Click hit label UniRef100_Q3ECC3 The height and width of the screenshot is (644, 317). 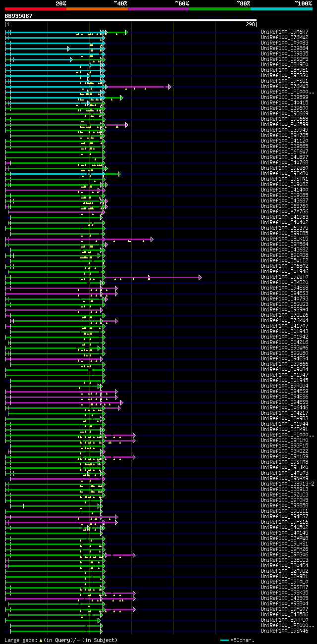coord(284,560)
